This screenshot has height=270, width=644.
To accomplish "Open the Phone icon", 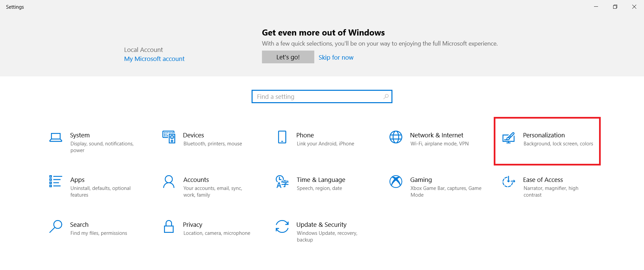I will point(282,137).
